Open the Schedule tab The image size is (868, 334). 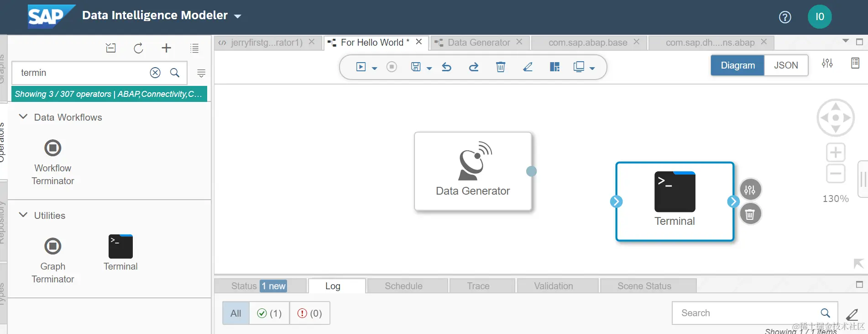pyautogui.click(x=407, y=286)
